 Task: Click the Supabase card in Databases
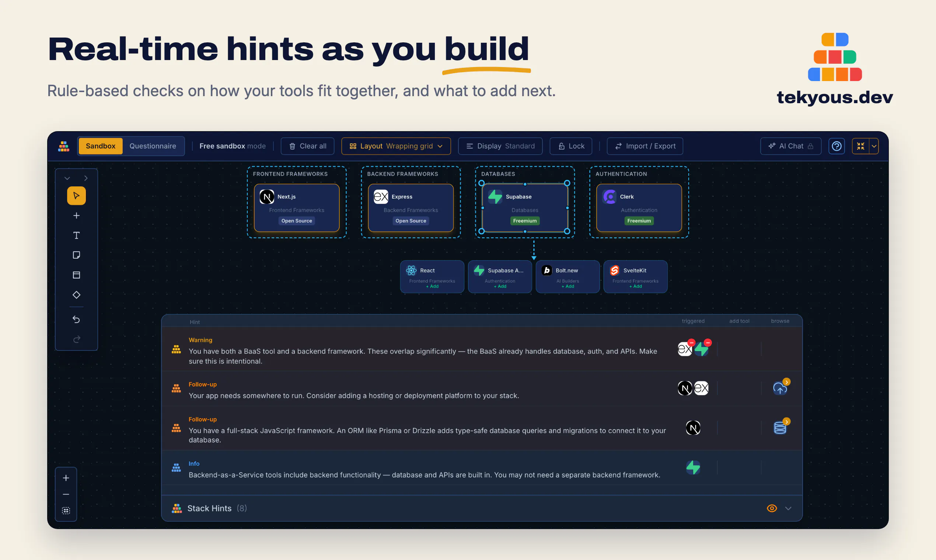[525, 208]
